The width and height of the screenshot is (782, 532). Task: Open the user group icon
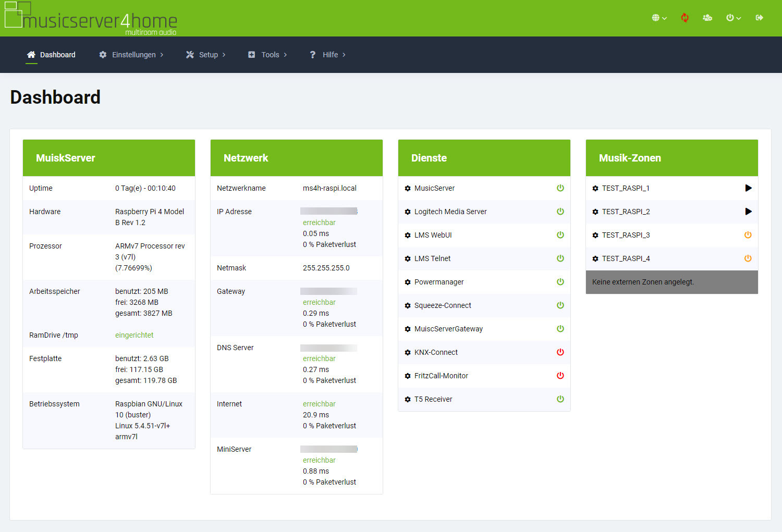(707, 18)
